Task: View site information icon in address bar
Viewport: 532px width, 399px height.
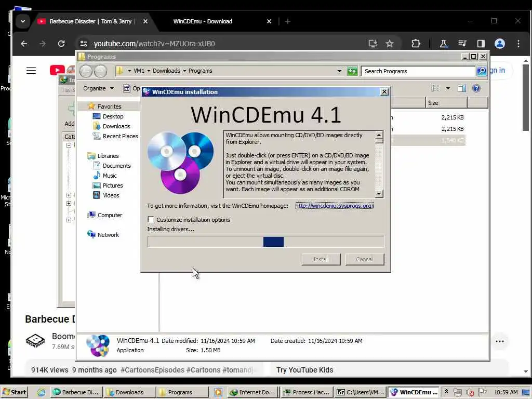Action: click(x=84, y=44)
